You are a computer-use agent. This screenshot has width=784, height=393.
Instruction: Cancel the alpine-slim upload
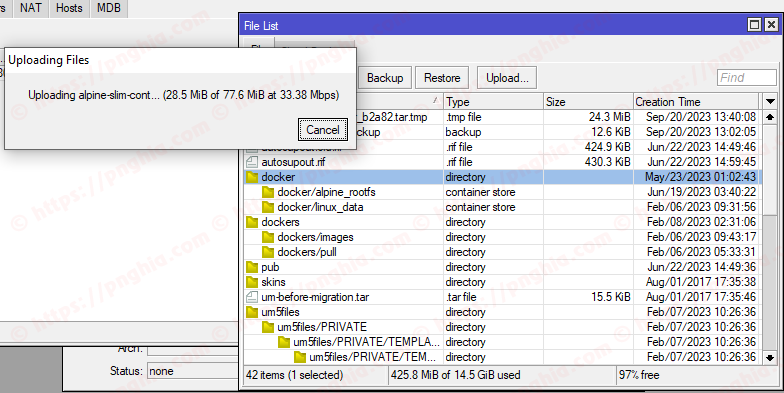pyautogui.click(x=322, y=130)
